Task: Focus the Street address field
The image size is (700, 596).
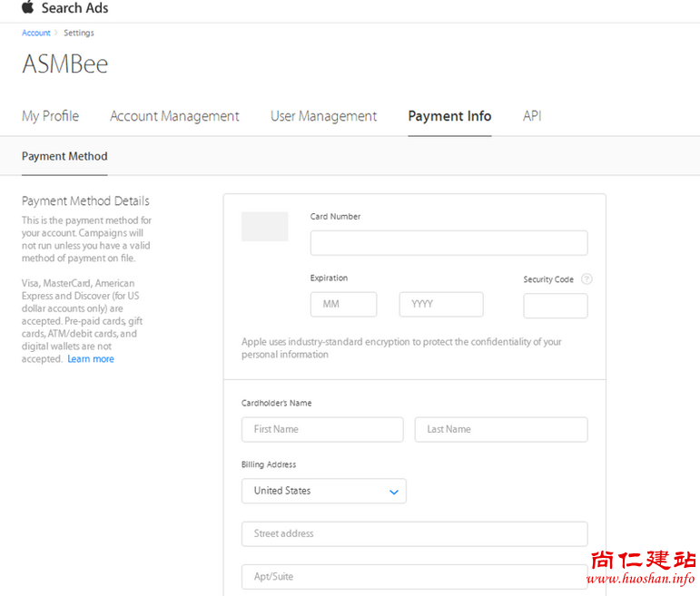Action: pyautogui.click(x=414, y=534)
